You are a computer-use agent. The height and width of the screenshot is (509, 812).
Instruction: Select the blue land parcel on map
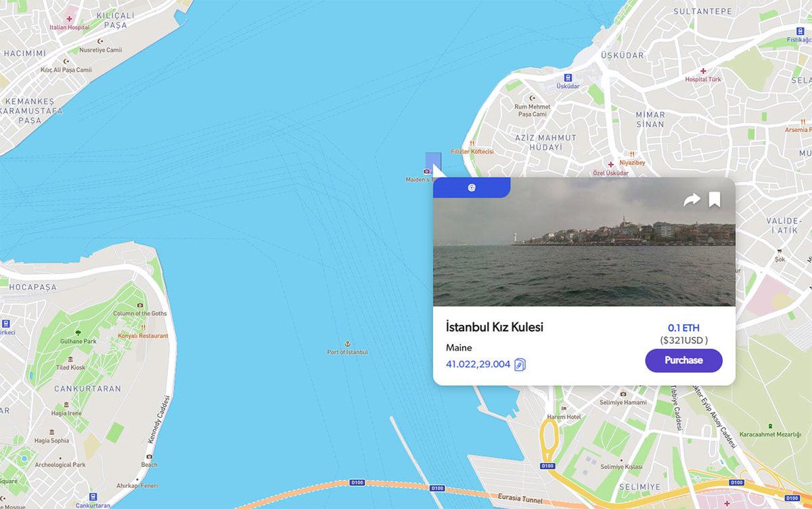(433, 162)
